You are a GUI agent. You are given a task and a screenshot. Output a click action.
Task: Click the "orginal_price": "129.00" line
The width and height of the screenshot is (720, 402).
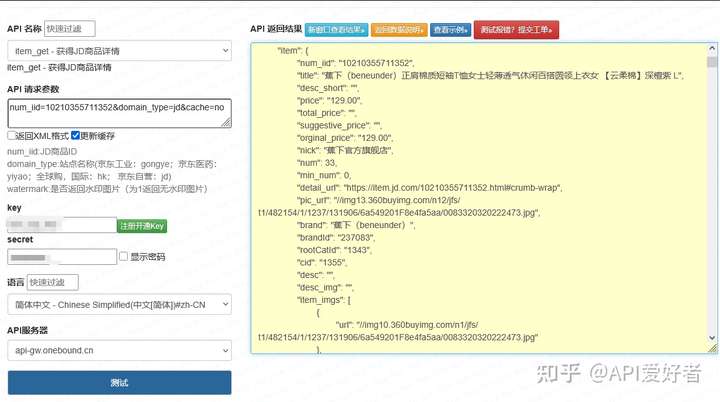[x=345, y=138]
